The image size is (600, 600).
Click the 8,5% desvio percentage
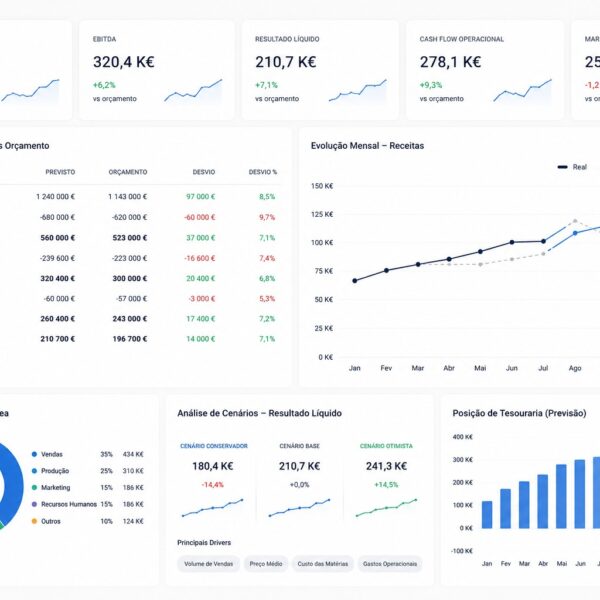tap(267, 197)
